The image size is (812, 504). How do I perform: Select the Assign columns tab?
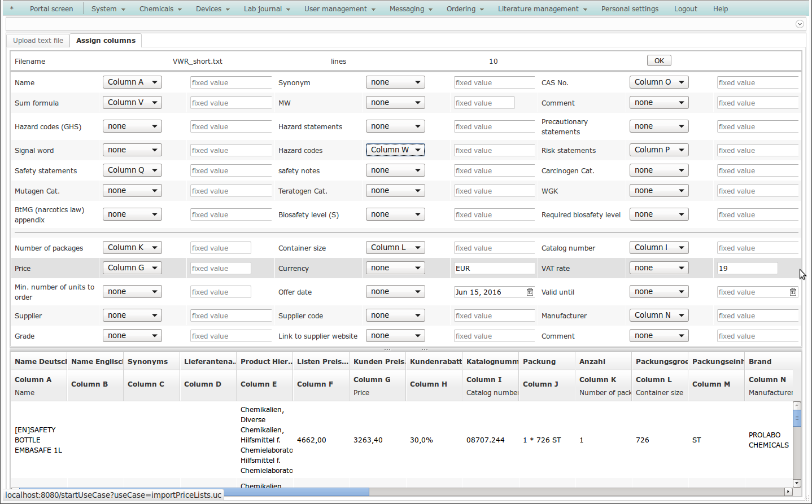(x=106, y=40)
